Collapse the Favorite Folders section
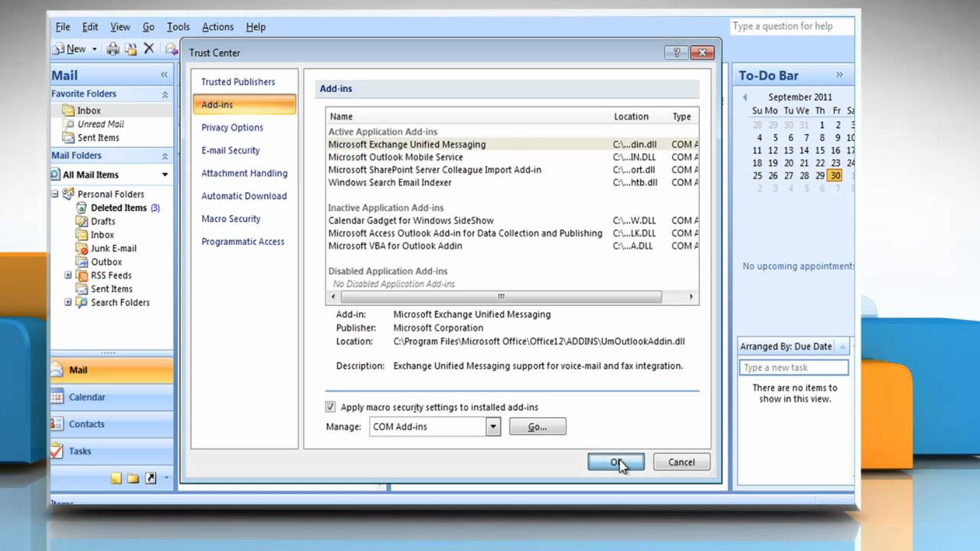This screenshot has width=980, height=551. click(165, 94)
